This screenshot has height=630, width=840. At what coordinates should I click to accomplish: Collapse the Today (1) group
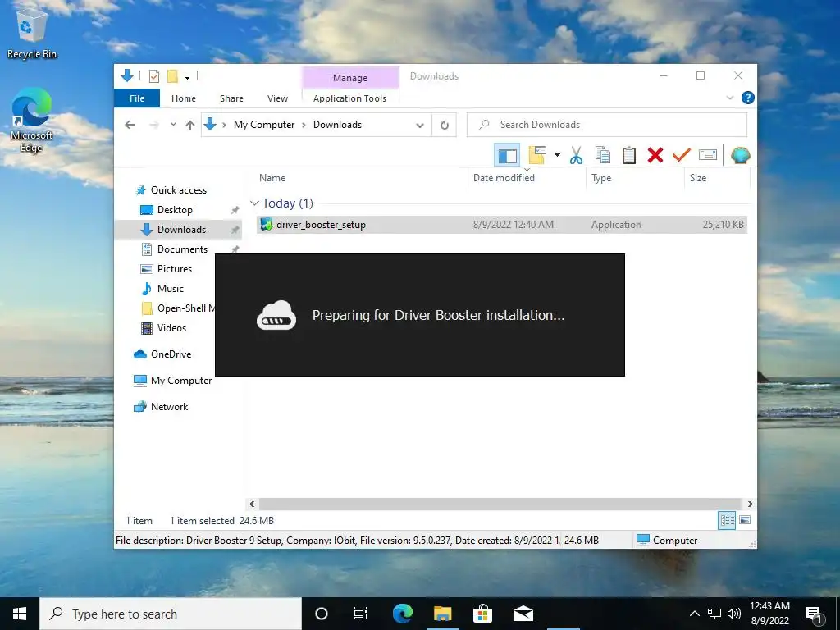coord(254,203)
